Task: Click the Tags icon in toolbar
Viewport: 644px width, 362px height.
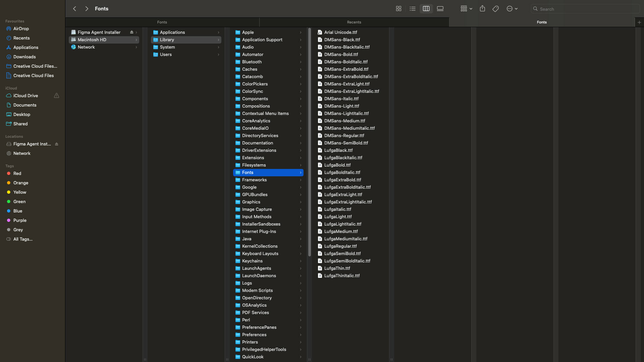Action: click(x=496, y=9)
